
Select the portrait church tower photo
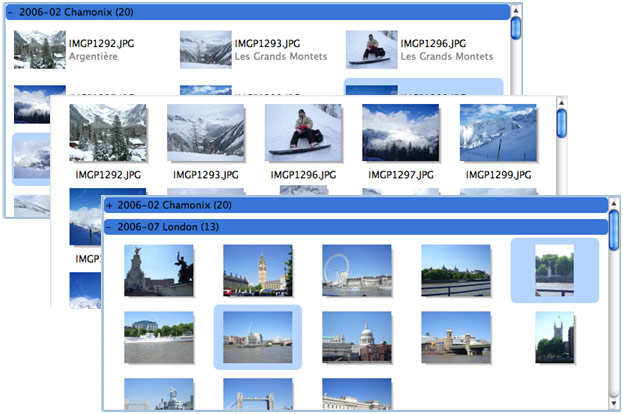click(x=554, y=337)
